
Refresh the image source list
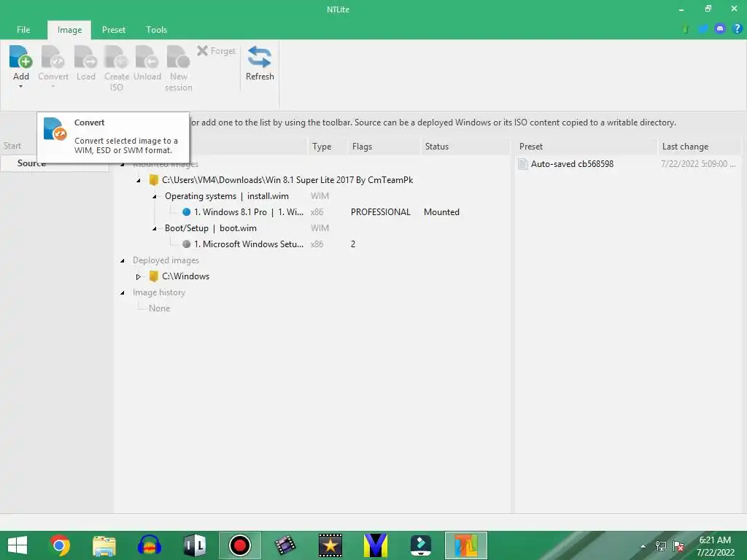click(260, 63)
